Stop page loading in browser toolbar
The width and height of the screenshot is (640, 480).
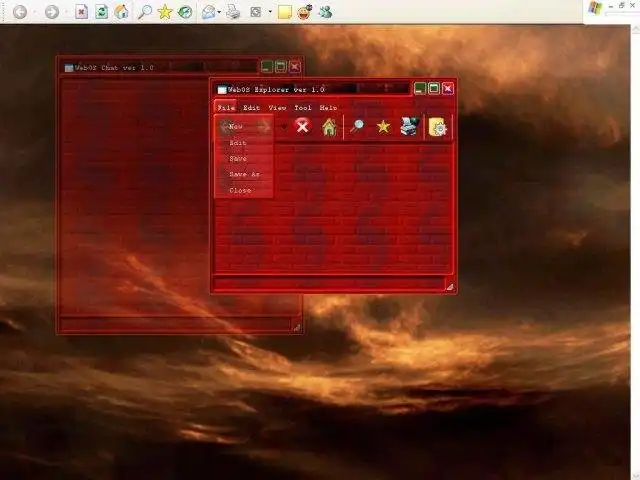pyautogui.click(x=82, y=12)
